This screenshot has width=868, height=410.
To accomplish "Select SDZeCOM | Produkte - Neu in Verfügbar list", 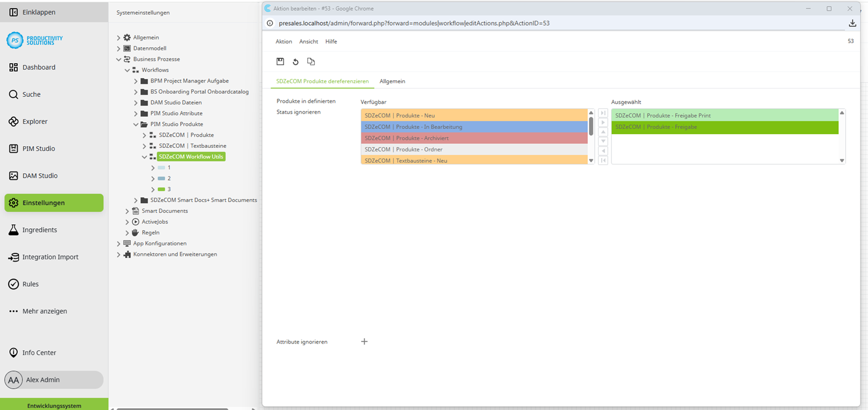I will pyautogui.click(x=471, y=115).
